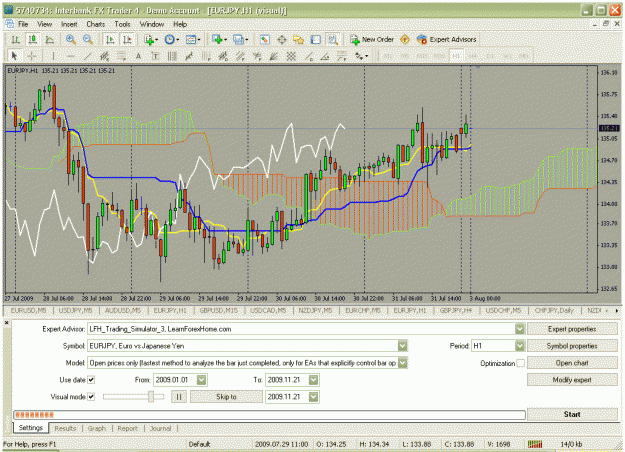Open the Navigator panel icon
Image resolution: width=625 pixels, height=452 pixels.
click(298, 39)
